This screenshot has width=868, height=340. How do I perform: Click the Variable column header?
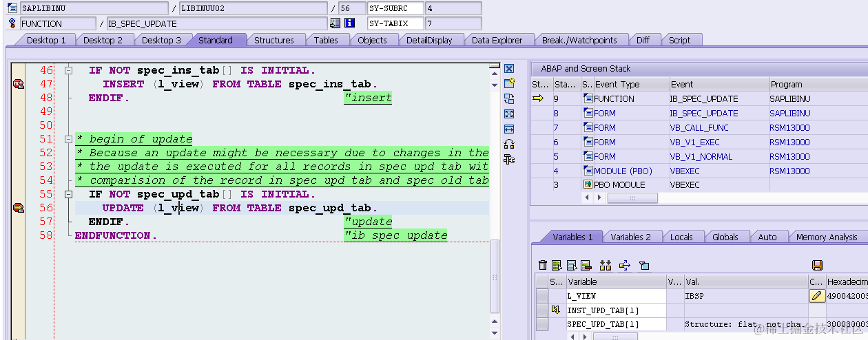pyautogui.click(x=615, y=281)
